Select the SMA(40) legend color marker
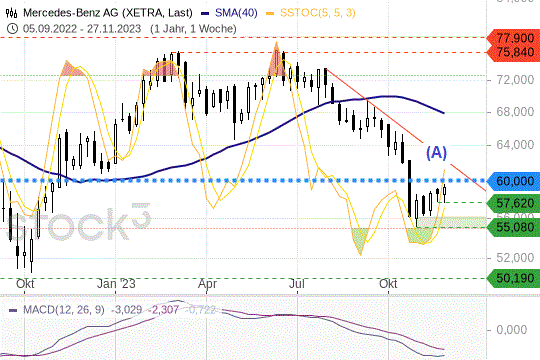 (x=205, y=14)
